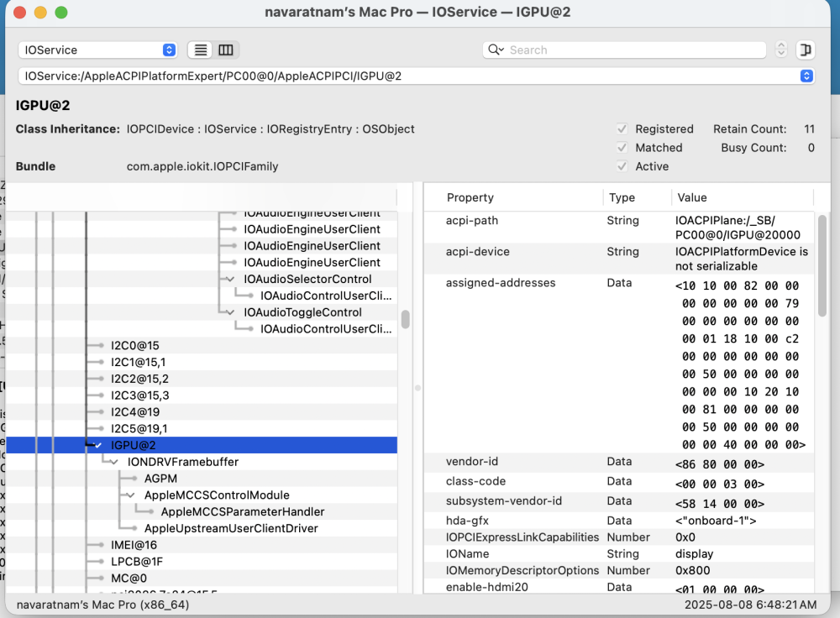Select the IOMemoryDescriptorOptions property row
This screenshot has height=618, width=840.
pos(619,570)
